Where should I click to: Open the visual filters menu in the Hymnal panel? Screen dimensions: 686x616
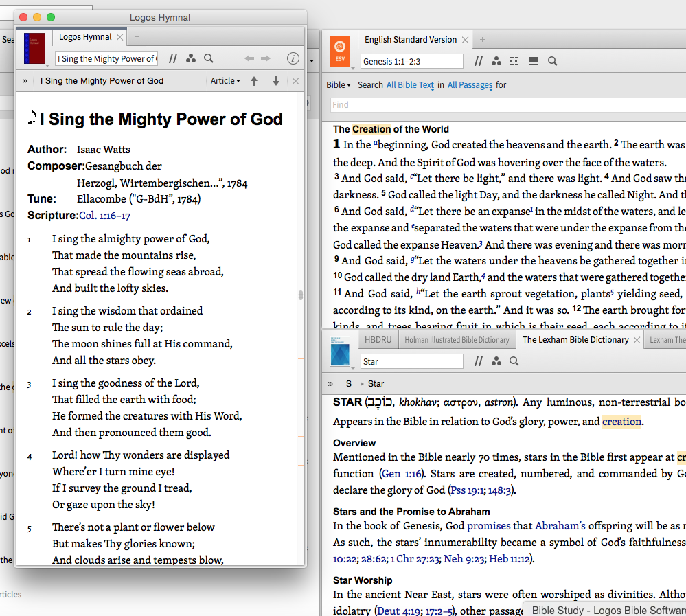[x=191, y=58]
